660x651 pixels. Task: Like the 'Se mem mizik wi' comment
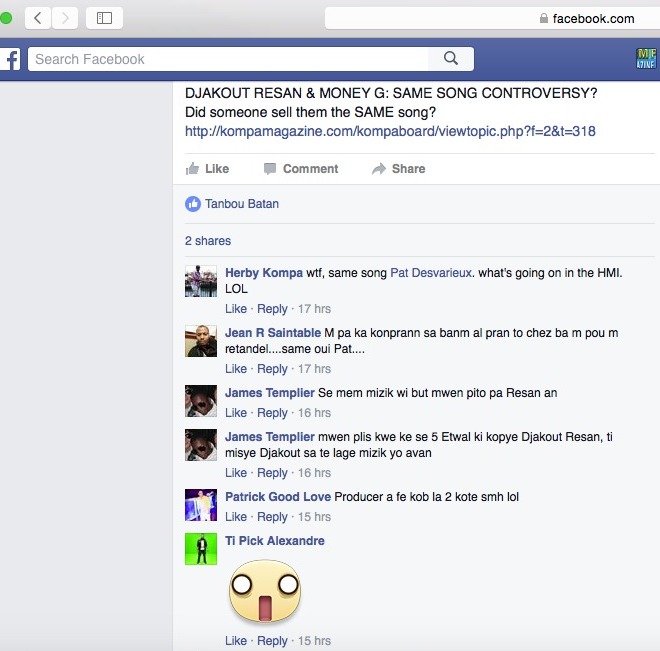click(236, 413)
